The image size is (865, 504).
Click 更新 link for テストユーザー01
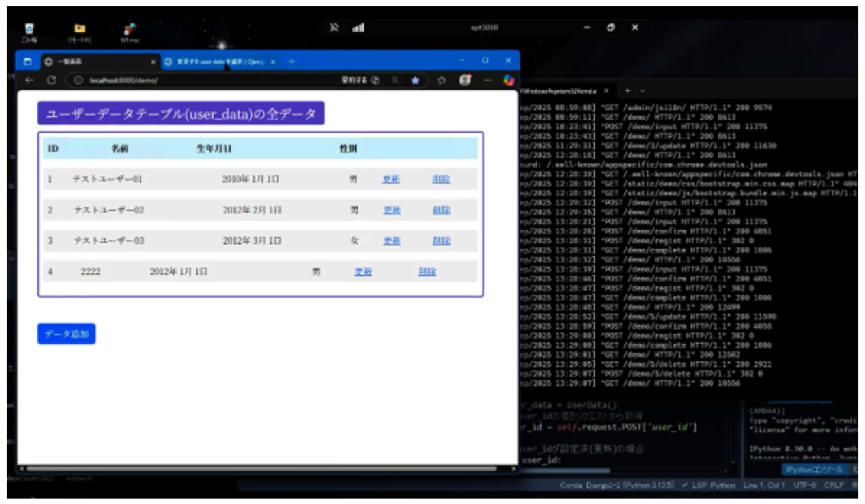[x=391, y=179]
